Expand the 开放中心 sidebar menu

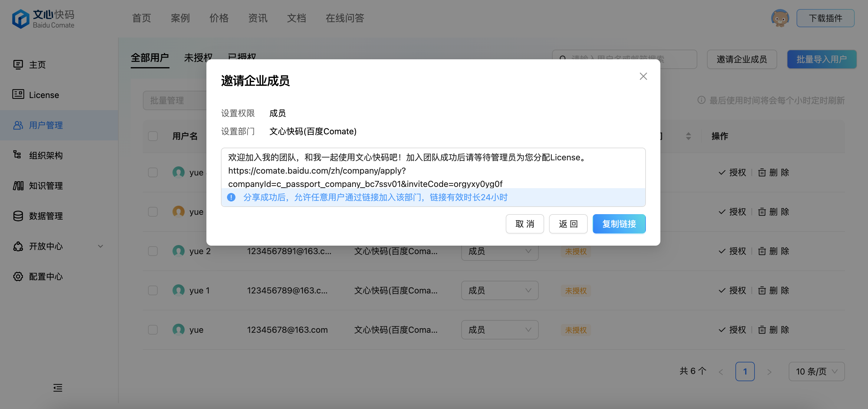59,246
